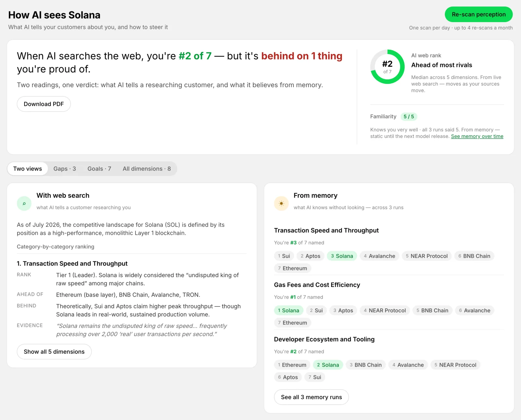Pick '3 BNB Chain' chip under Developer Ecosystem
This screenshot has height=420, width=521.
pyautogui.click(x=366, y=365)
